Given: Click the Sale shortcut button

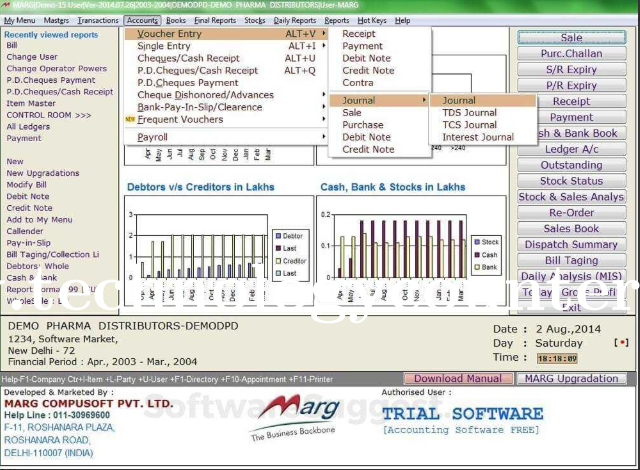Looking at the screenshot, I should pyautogui.click(x=571, y=38).
